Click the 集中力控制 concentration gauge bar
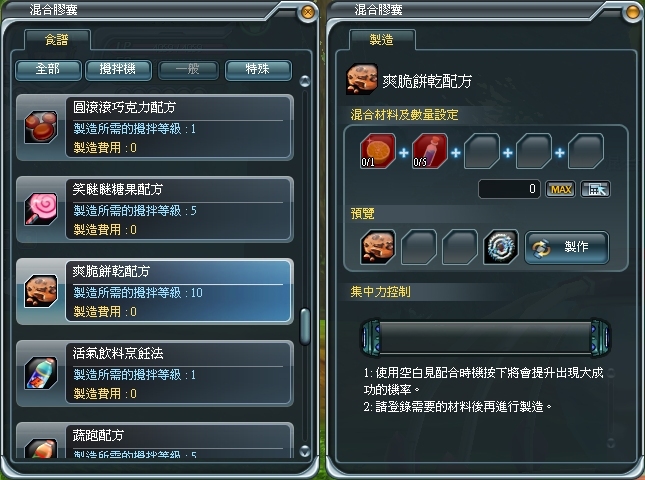The image size is (645, 480). coord(485,337)
